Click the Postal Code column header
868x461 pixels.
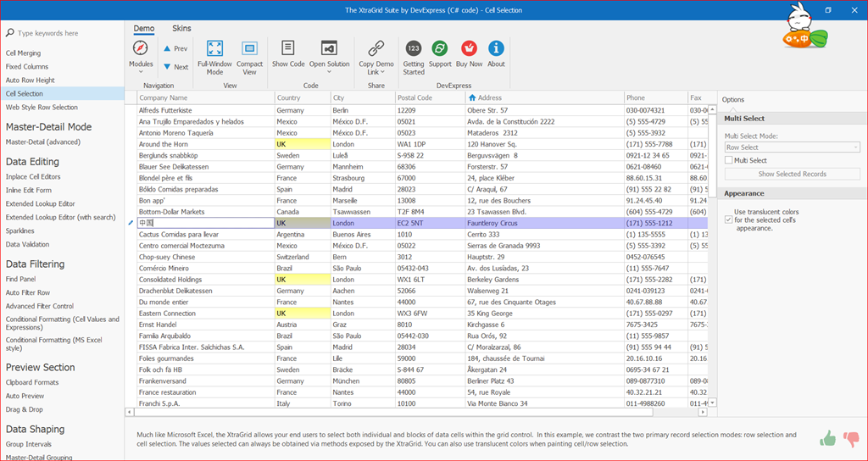click(430, 97)
